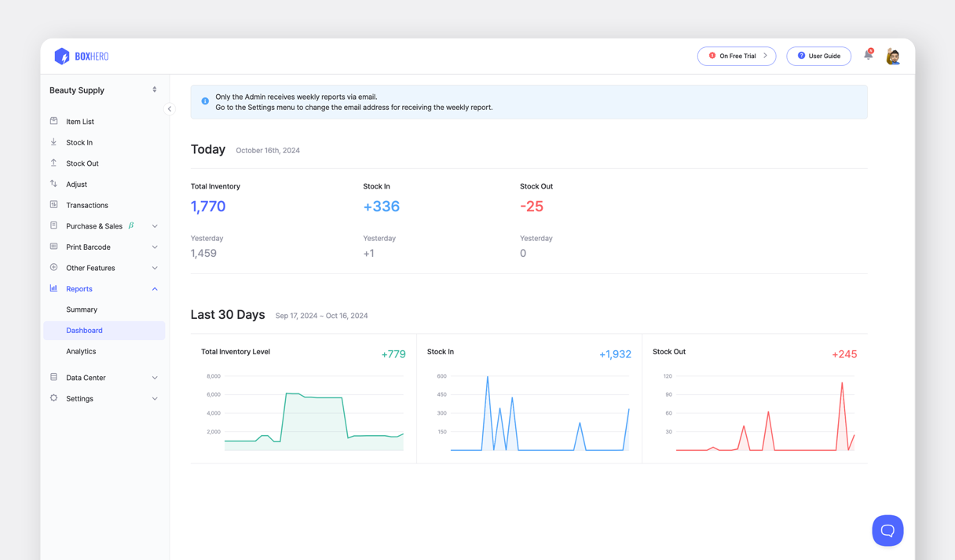Image resolution: width=955 pixels, height=560 pixels.
Task: Expand the Settings menu
Action: (x=155, y=398)
